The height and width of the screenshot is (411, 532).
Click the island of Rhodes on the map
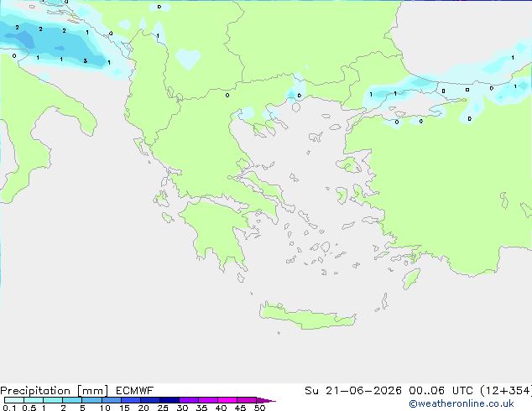pos(411,278)
